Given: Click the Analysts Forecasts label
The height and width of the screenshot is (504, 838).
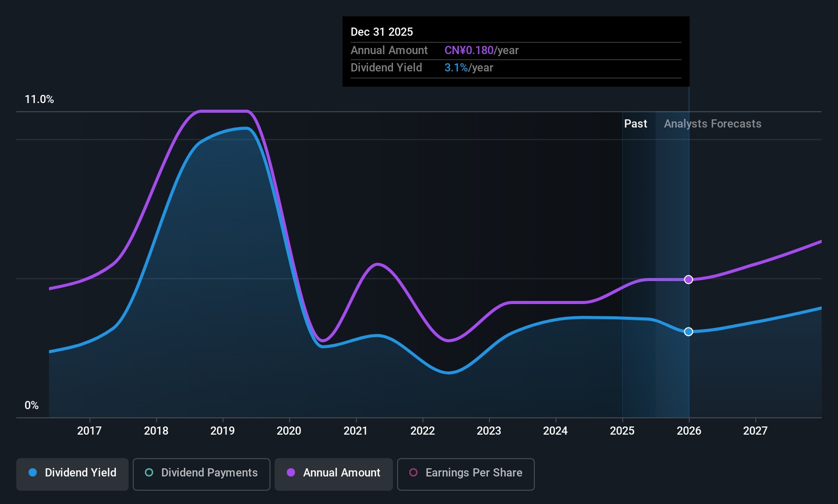Looking at the screenshot, I should [x=712, y=124].
